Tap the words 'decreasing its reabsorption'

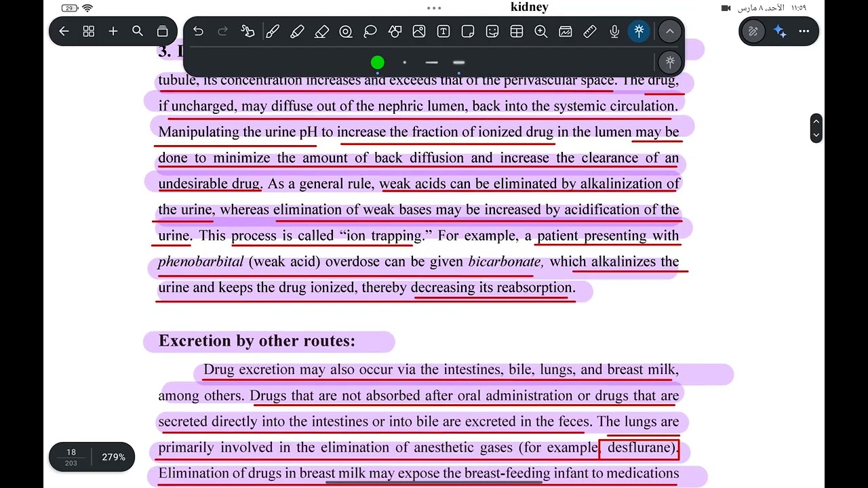click(493, 287)
